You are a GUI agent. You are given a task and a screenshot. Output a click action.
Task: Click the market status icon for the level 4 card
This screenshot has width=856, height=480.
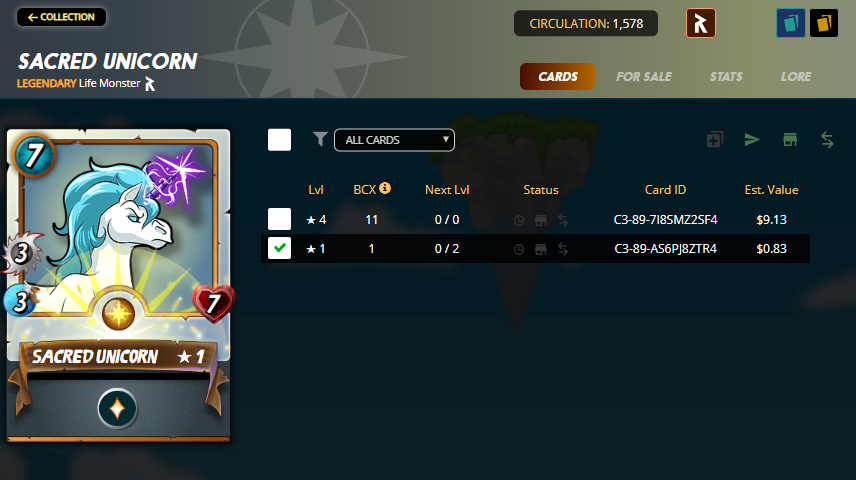point(540,220)
